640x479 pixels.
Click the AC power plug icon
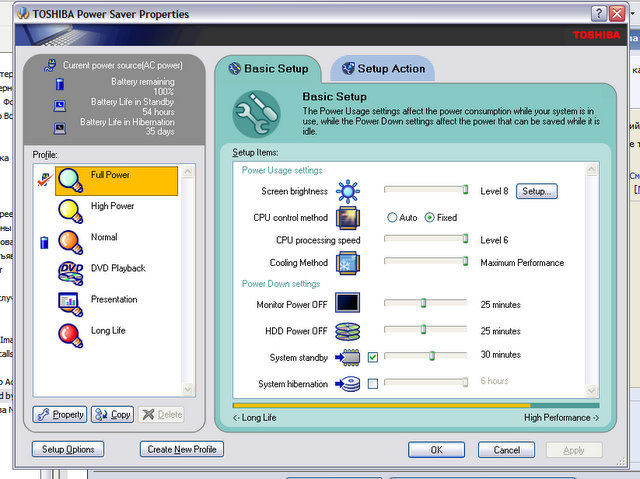click(x=50, y=65)
